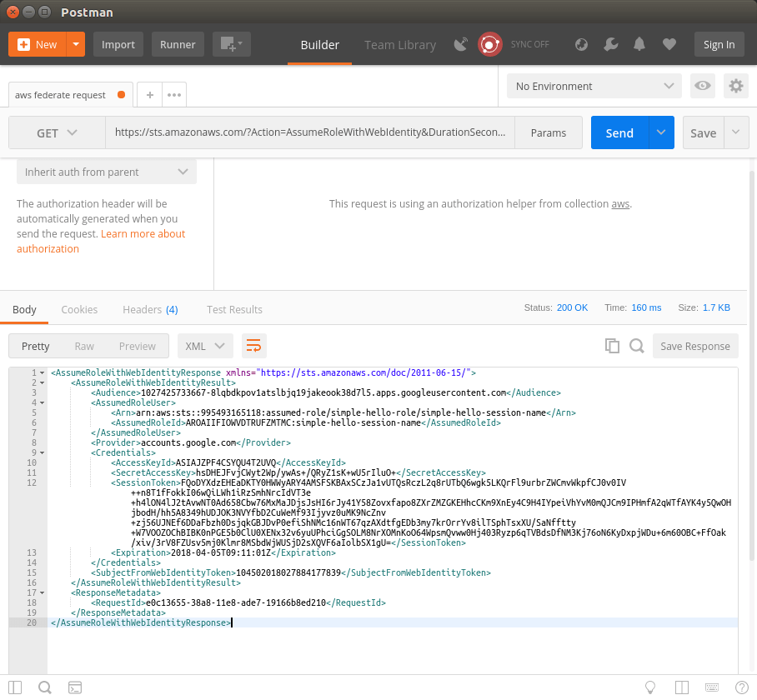Search within the response body
The image size is (757, 700).
point(636,346)
